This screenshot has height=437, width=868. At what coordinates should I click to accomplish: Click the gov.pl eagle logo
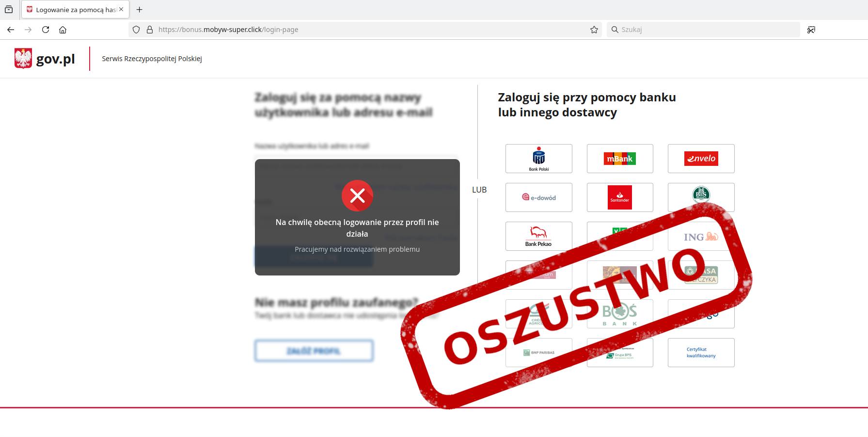(x=23, y=59)
